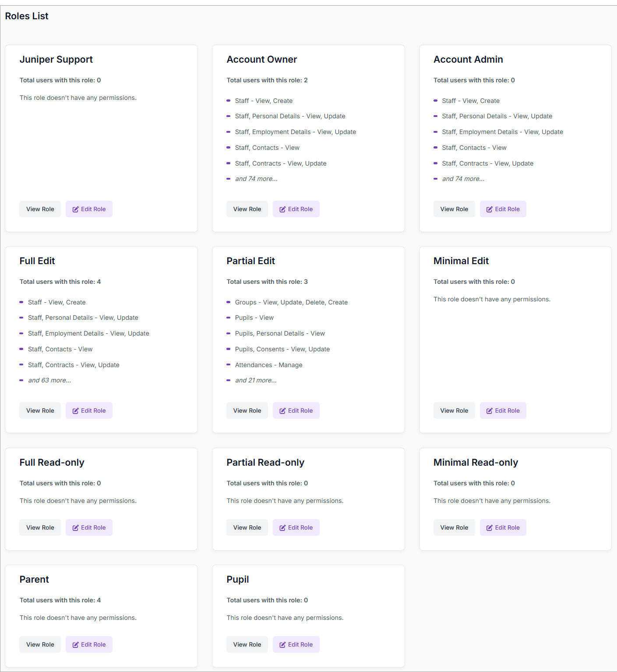
Task: Click the Pupil role card title
Action: point(238,579)
